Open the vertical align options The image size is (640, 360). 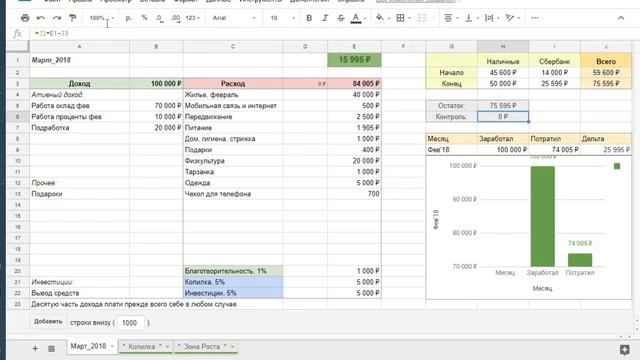pos(469,18)
